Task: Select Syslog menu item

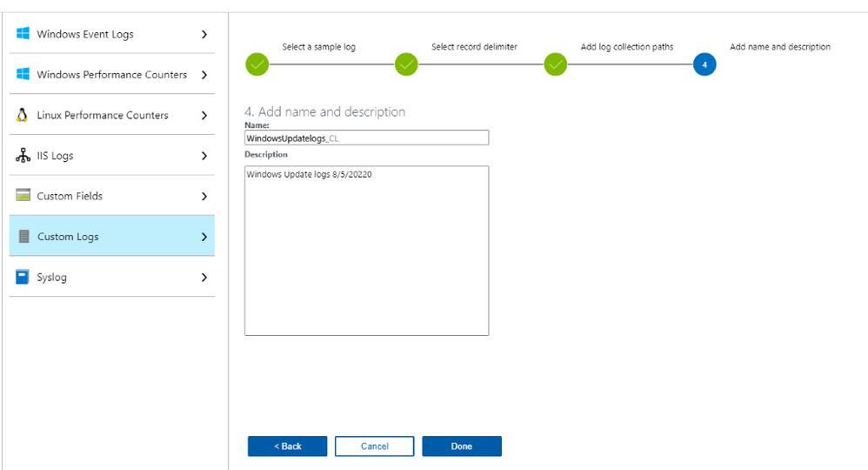Action: pyautogui.click(x=112, y=277)
